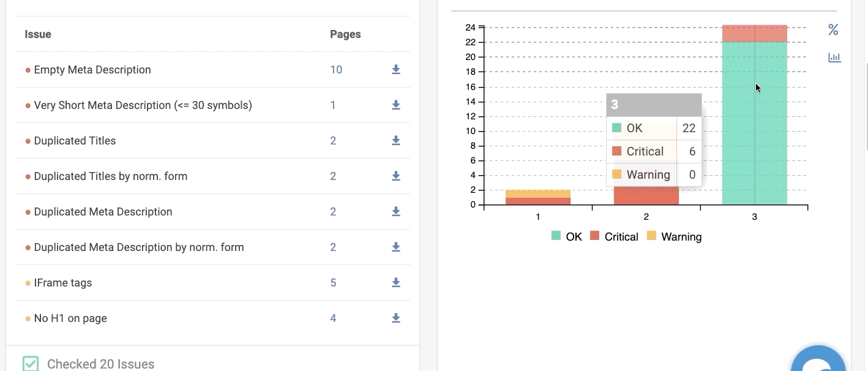Toggle Warning series in chart legend
This screenshot has height=371, width=868.
click(674, 236)
